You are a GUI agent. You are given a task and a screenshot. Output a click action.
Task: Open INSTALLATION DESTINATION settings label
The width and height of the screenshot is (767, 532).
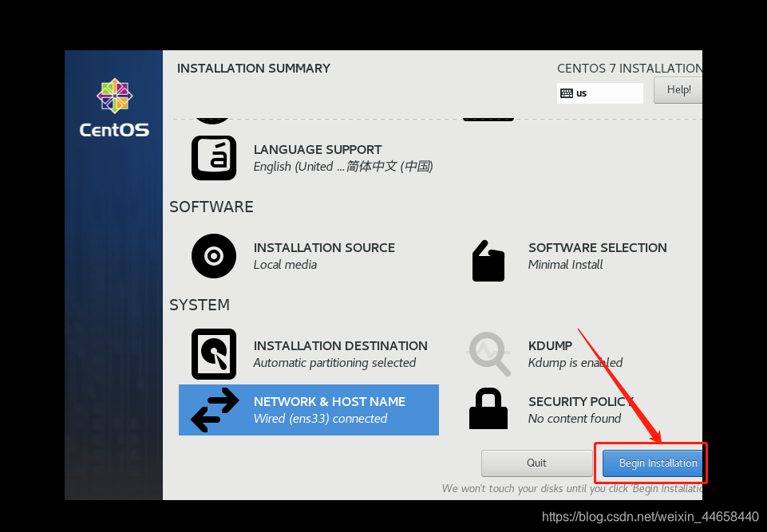pos(341,345)
